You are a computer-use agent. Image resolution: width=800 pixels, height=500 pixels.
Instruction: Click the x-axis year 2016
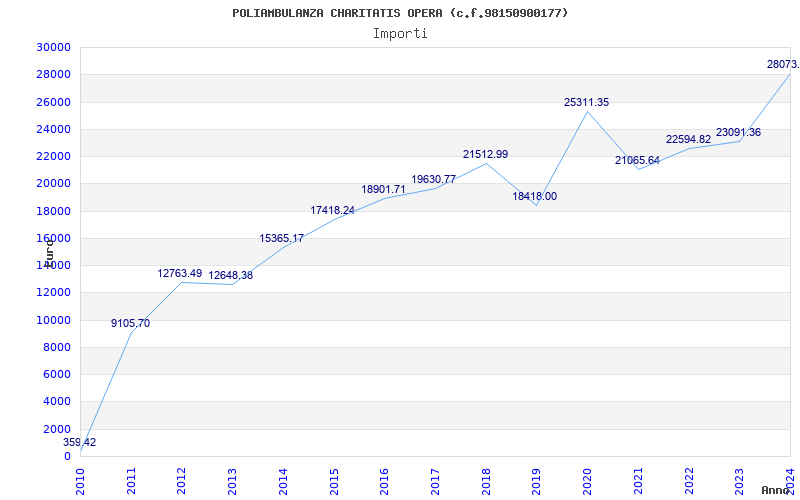384,481
